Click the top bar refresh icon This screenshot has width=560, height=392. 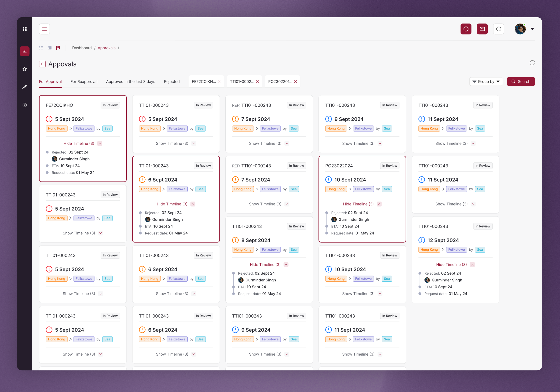pyautogui.click(x=498, y=29)
